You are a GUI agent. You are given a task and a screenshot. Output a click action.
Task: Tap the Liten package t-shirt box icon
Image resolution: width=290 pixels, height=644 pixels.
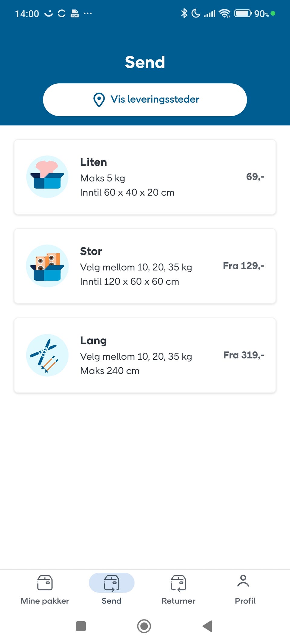click(47, 177)
